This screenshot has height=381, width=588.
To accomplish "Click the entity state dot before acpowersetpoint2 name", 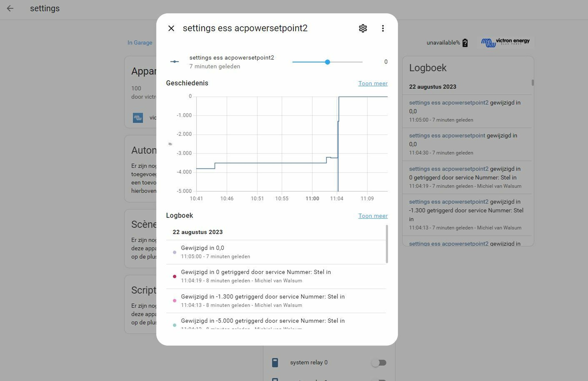I will [175, 62].
